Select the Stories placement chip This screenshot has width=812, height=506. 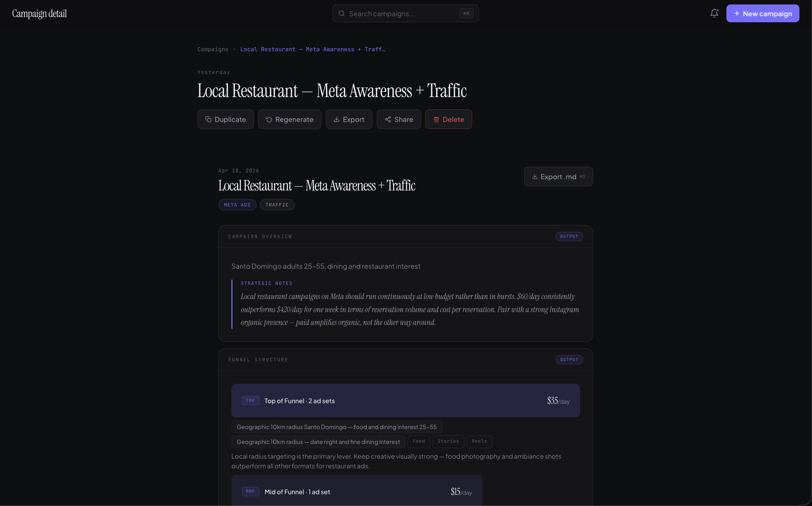pyautogui.click(x=448, y=441)
